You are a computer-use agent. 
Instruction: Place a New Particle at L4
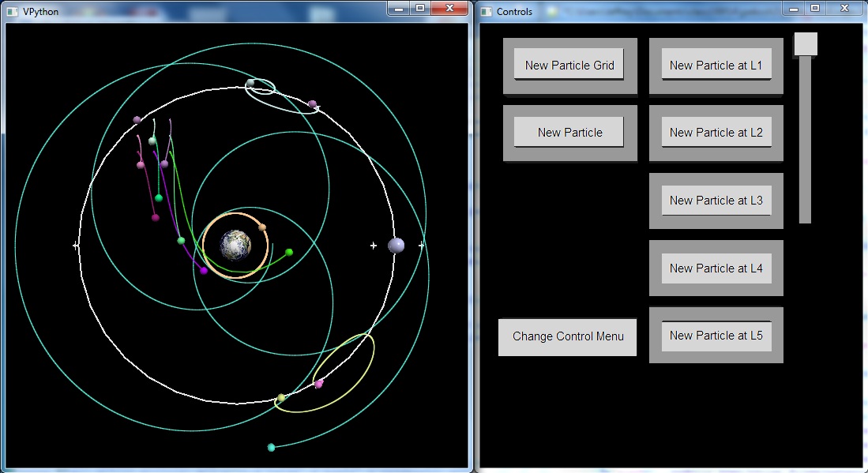tap(716, 268)
